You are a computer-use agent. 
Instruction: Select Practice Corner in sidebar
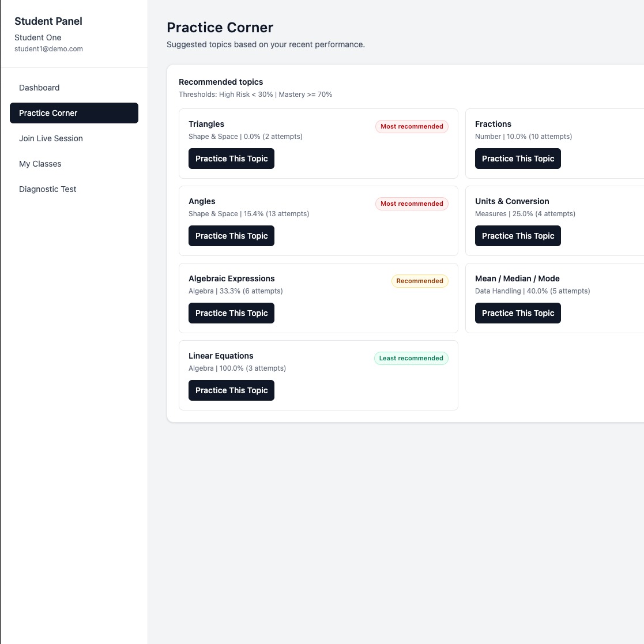coord(74,113)
